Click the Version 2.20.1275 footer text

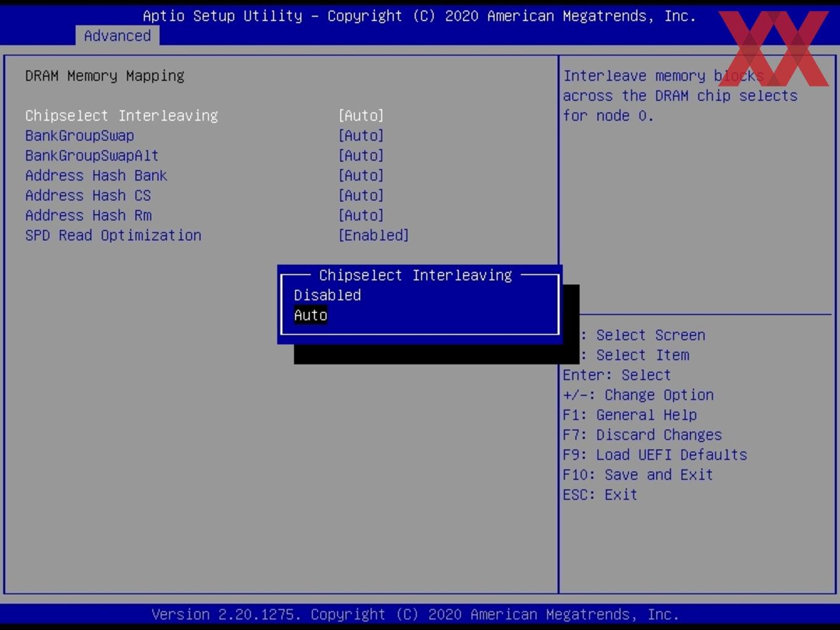click(415, 615)
